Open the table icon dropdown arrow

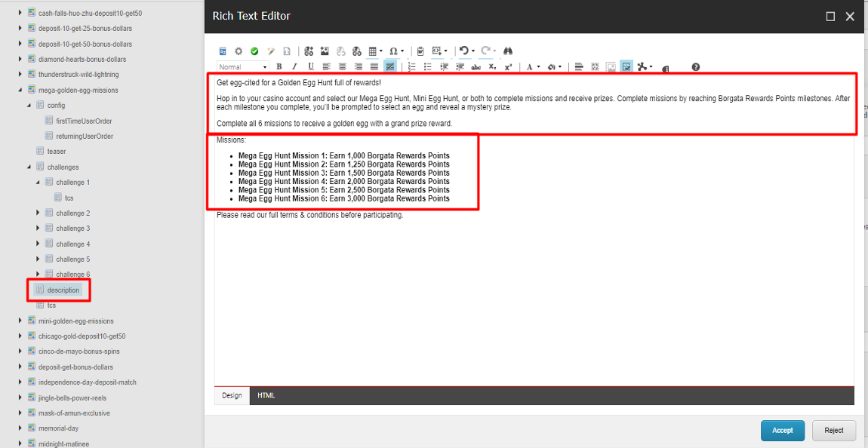coord(381,51)
